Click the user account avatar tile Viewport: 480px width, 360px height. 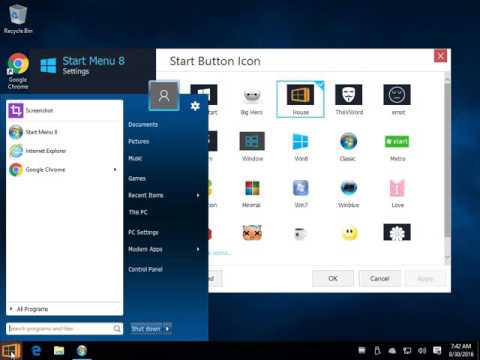tap(164, 96)
